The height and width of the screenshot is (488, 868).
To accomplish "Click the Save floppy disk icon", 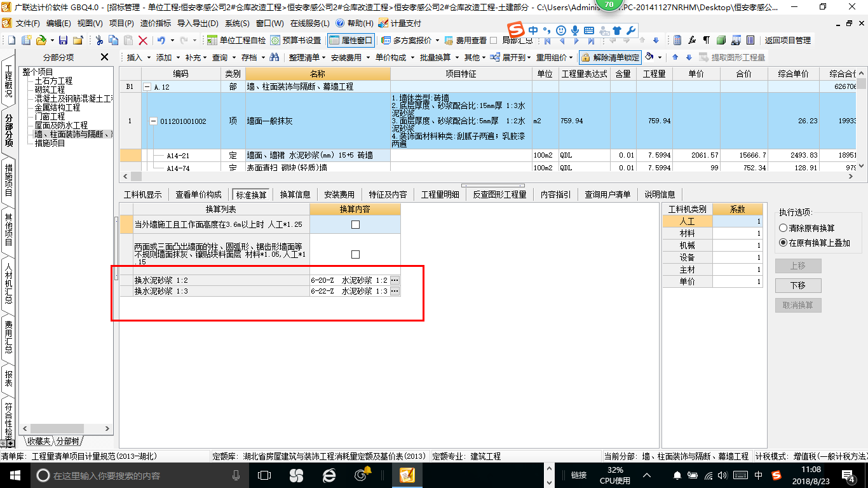I will pos(63,40).
